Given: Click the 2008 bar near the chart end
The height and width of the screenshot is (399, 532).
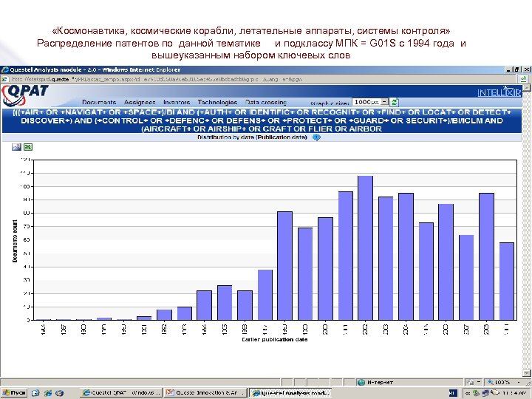Looking at the screenshot, I should tap(486, 256).
